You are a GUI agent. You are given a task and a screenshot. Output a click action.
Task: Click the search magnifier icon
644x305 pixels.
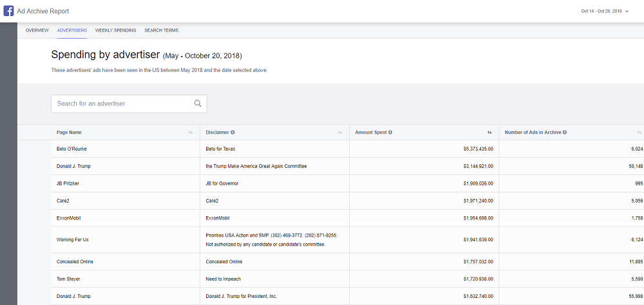pyautogui.click(x=198, y=104)
